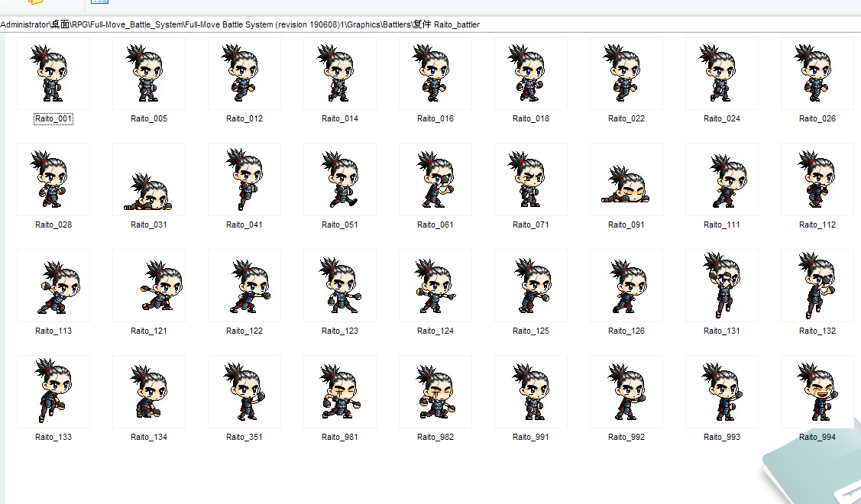
Task: Click the file name Raito_134
Action: (149, 437)
